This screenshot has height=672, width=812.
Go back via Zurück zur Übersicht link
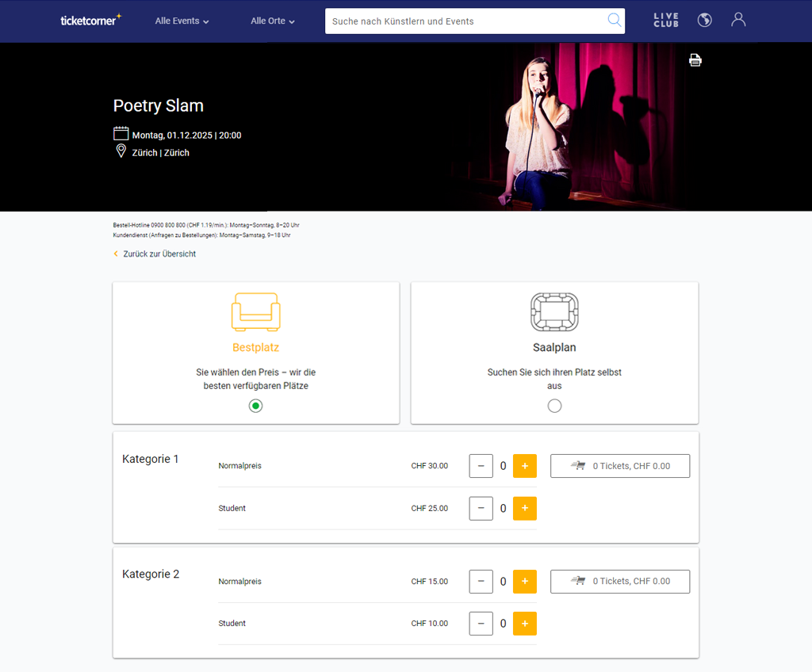155,254
